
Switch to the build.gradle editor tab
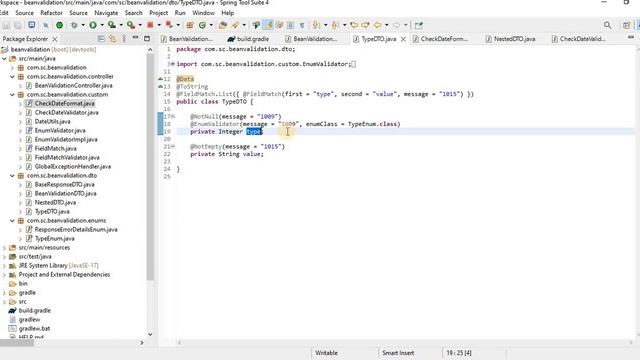(x=248, y=39)
